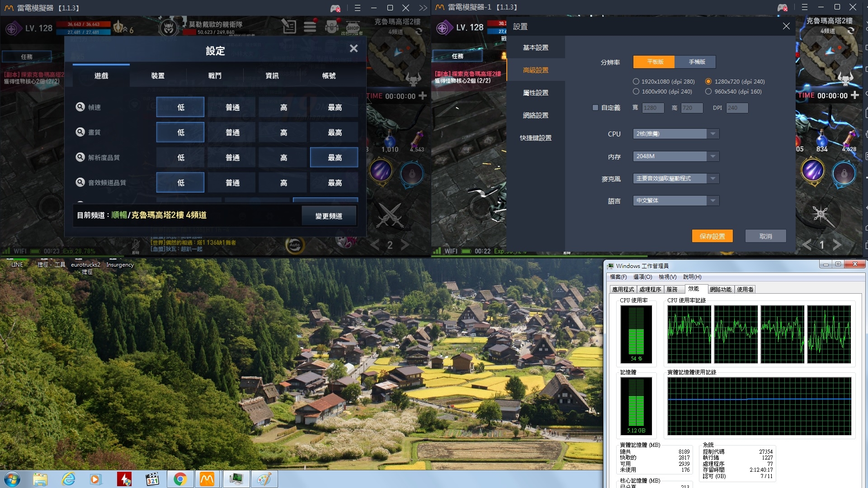Viewport: 868px width, 488px height.
Task: Click the 寬 width input field
Action: pos(653,108)
